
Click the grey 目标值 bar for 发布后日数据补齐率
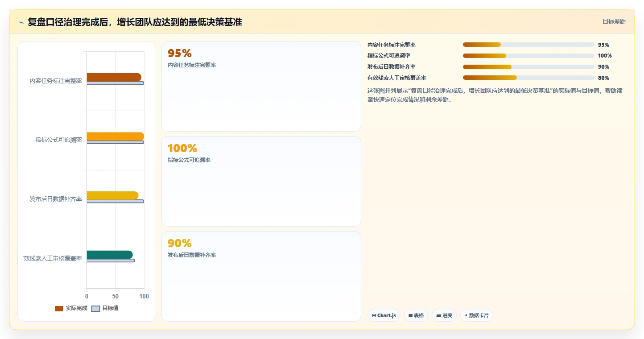115,201
